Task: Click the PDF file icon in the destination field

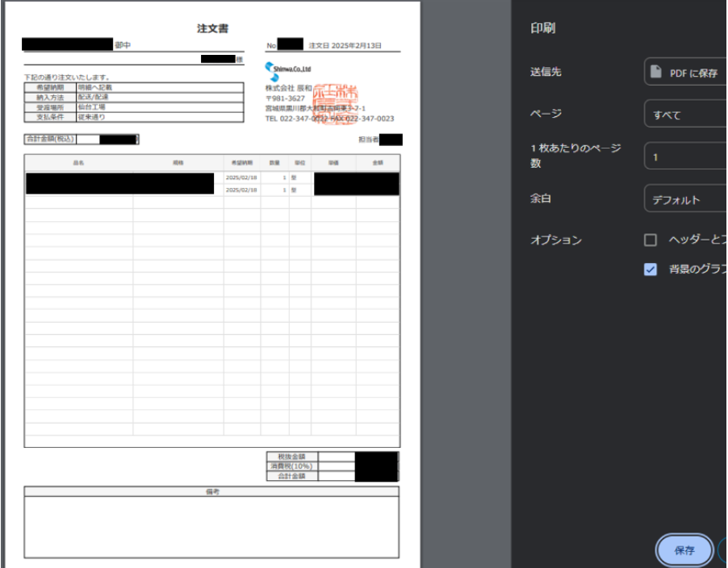Action: pyautogui.click(x=657, y=72)
